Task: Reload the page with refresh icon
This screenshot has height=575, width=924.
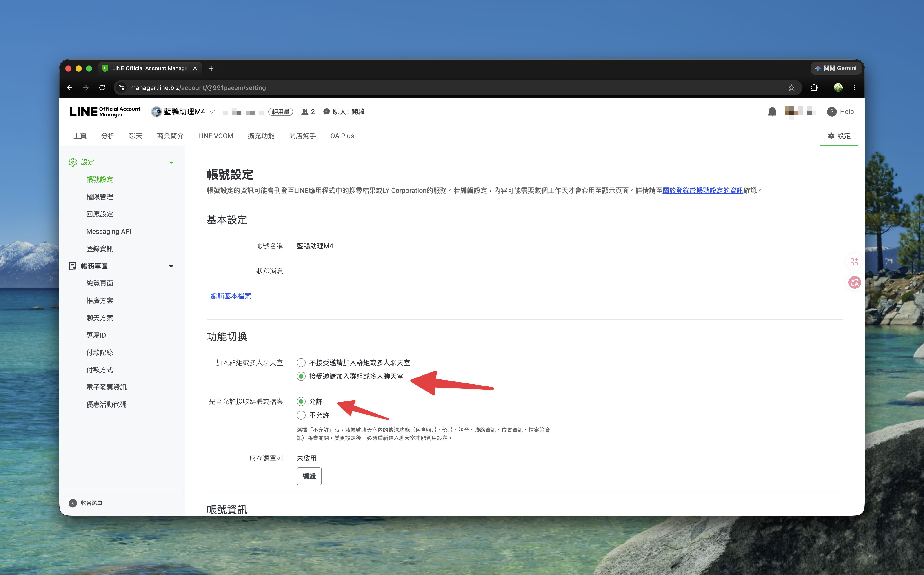Action: point(102,88)
